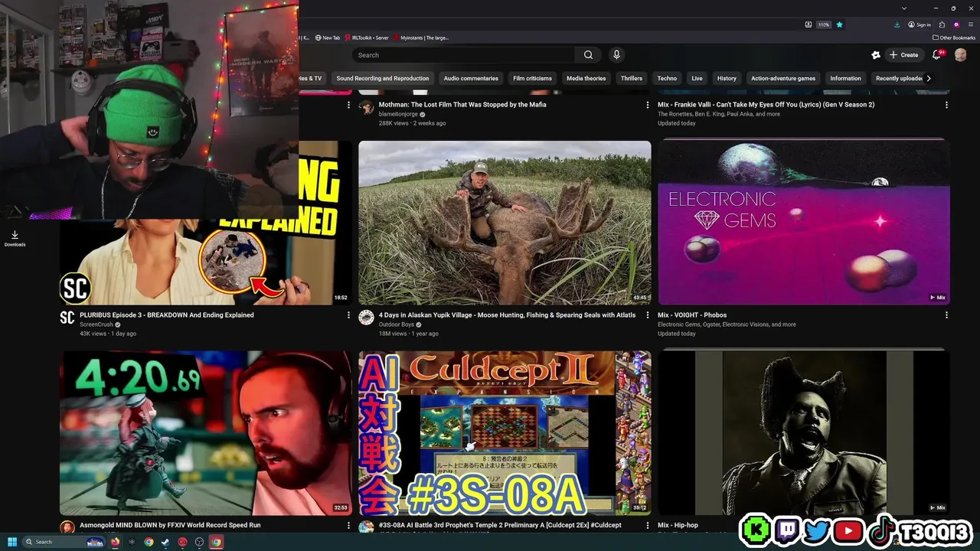The image size is (980, 551).
Task: Open the Other Bookmarks folder
Action: point(954,37)
